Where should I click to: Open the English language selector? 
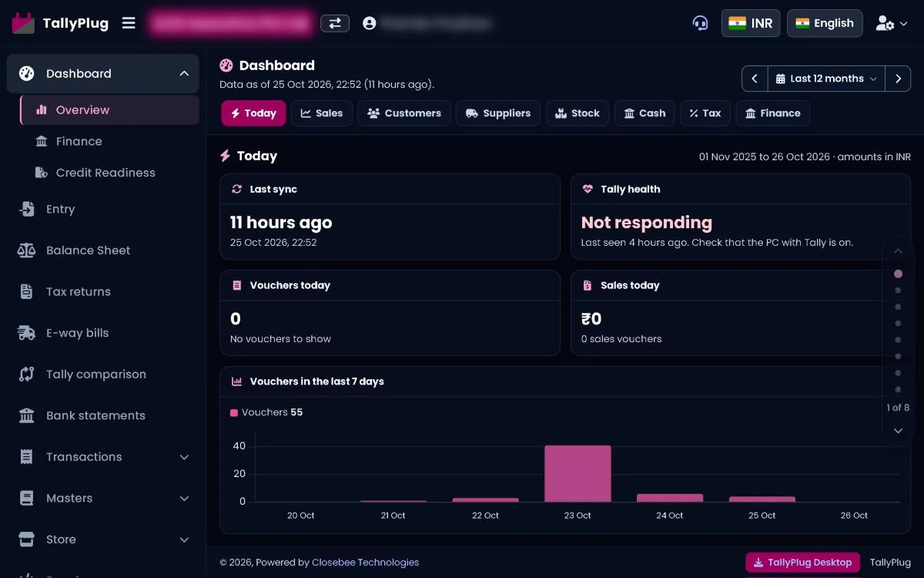825,23
